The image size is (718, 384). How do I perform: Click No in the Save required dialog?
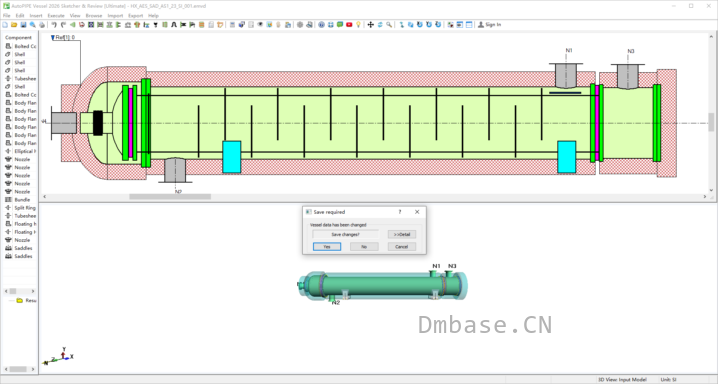pyautogui.click(x=364, y=247)
